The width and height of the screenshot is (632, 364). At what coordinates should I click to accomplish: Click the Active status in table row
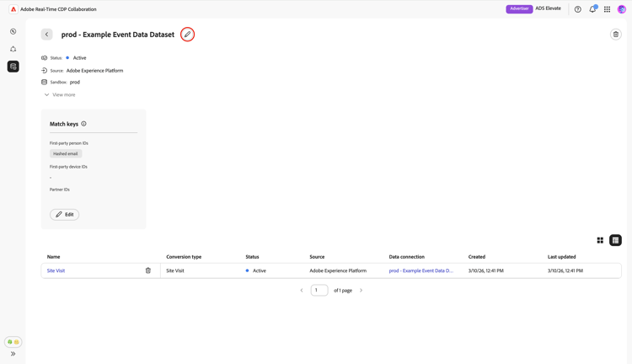coord(256,270)
